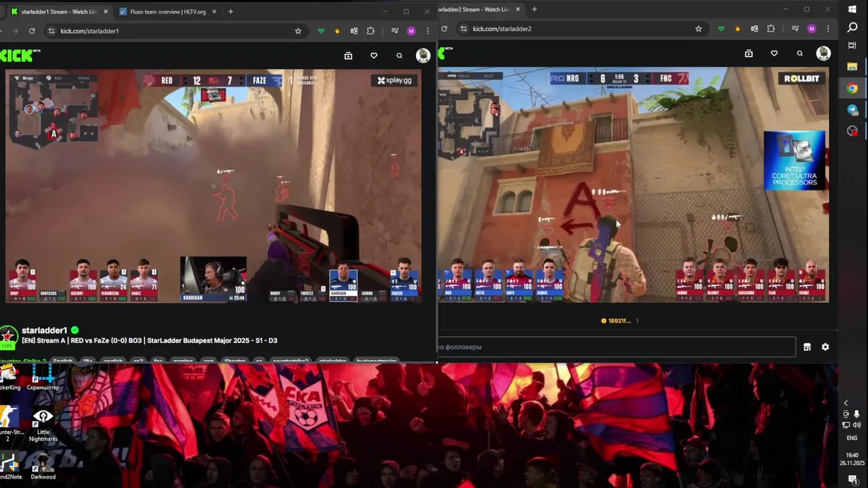The image size is (868, 488).
Task: Click the followers-only chat input in starladder2
Action: [616, 347]
